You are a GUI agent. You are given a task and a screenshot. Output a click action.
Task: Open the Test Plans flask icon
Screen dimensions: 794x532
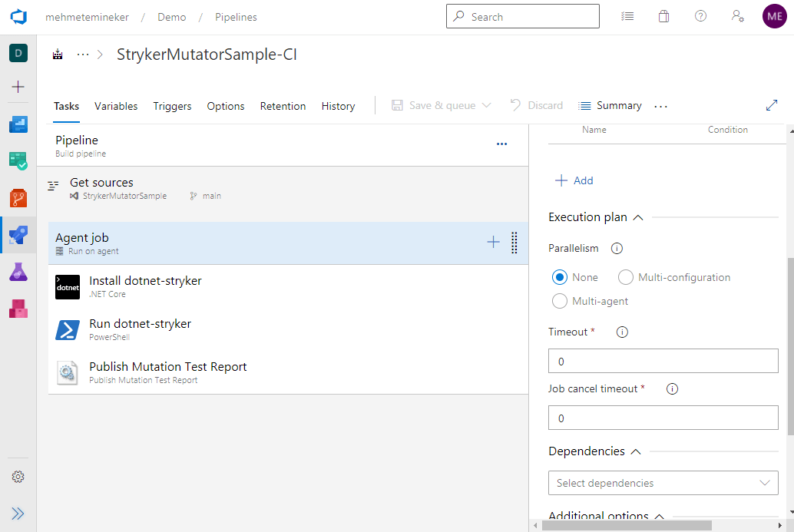18,272
